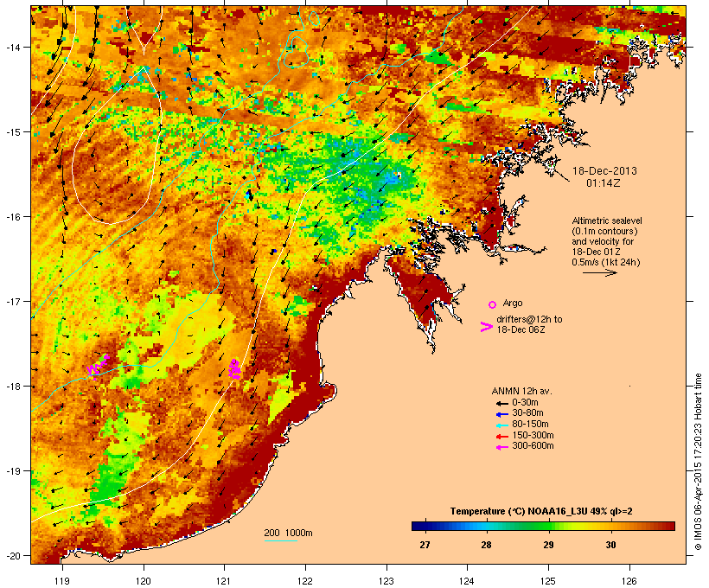
Task: Click the black 0-30m legend arrow
Action: click(501, 404)
